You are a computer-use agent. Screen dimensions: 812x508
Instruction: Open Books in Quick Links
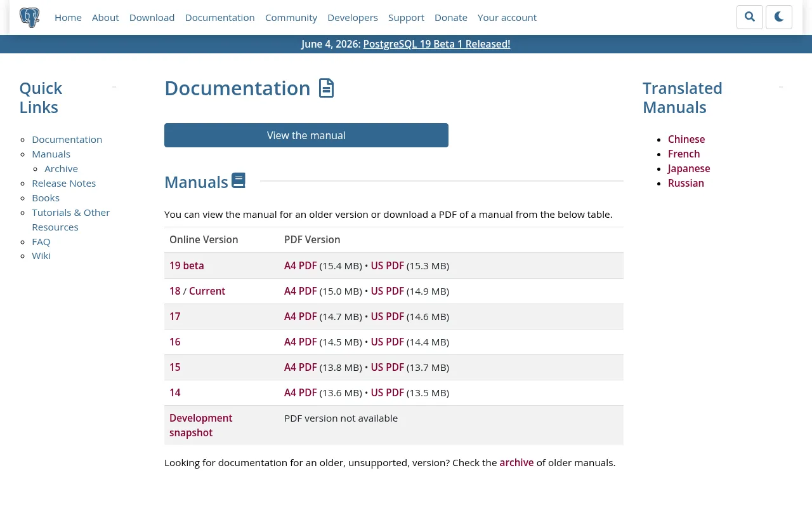point(46,198)
